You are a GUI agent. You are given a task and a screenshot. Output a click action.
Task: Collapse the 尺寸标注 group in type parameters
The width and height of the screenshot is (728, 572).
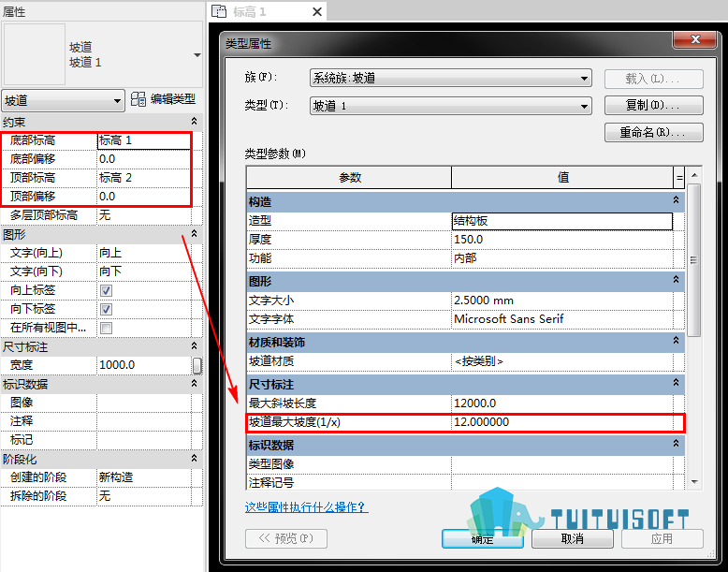pos(676,383)
